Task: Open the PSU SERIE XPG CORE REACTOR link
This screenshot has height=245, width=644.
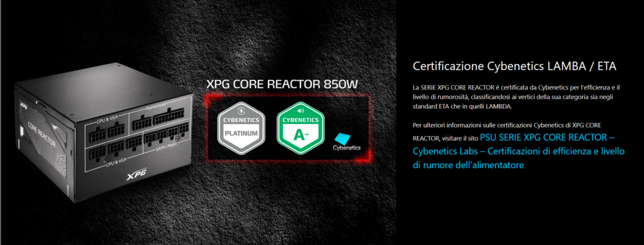Action: point(547,137)
